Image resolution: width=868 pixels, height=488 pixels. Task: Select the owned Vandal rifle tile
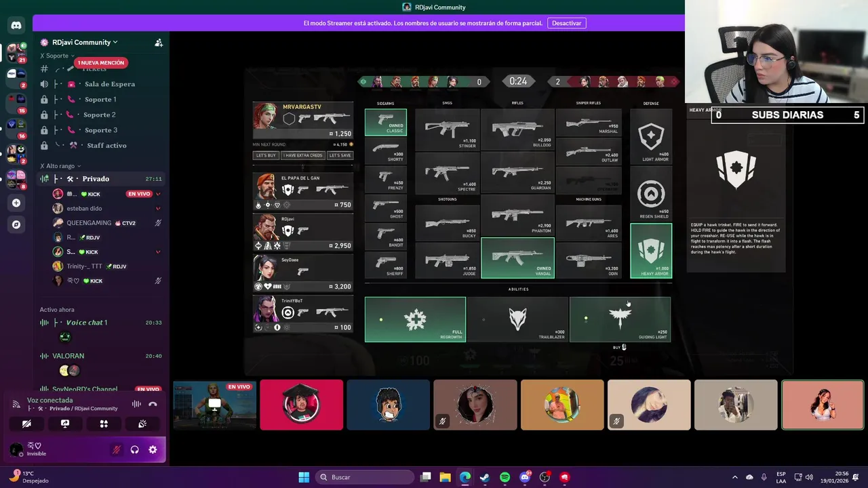point(517,258)
